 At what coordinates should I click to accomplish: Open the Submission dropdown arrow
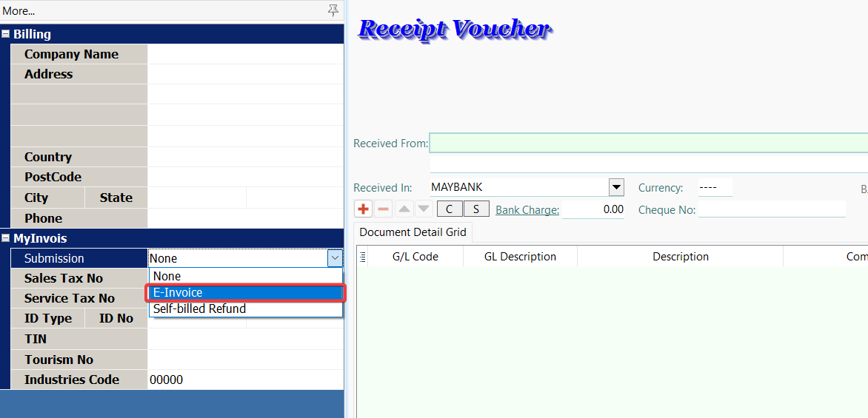335,258
